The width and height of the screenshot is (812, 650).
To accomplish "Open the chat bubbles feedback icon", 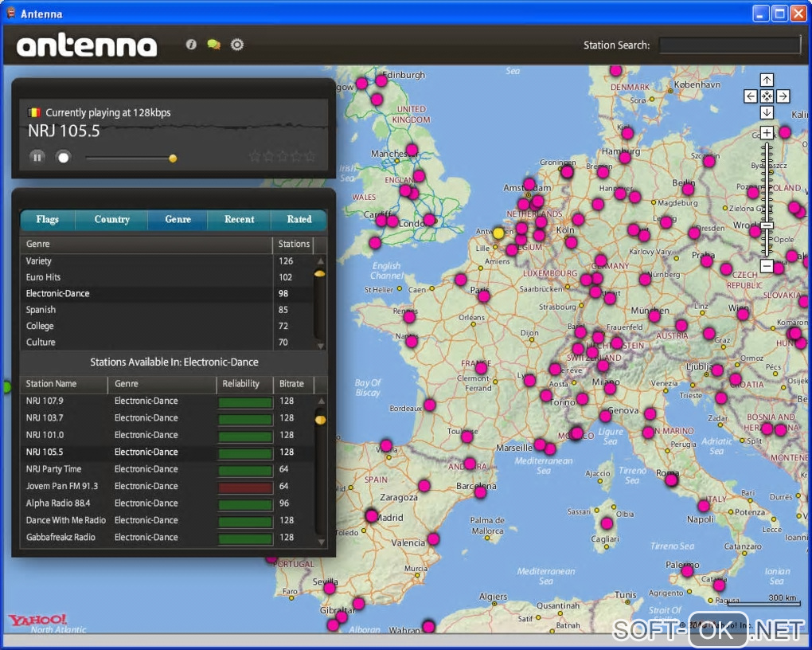I will 213,45.
